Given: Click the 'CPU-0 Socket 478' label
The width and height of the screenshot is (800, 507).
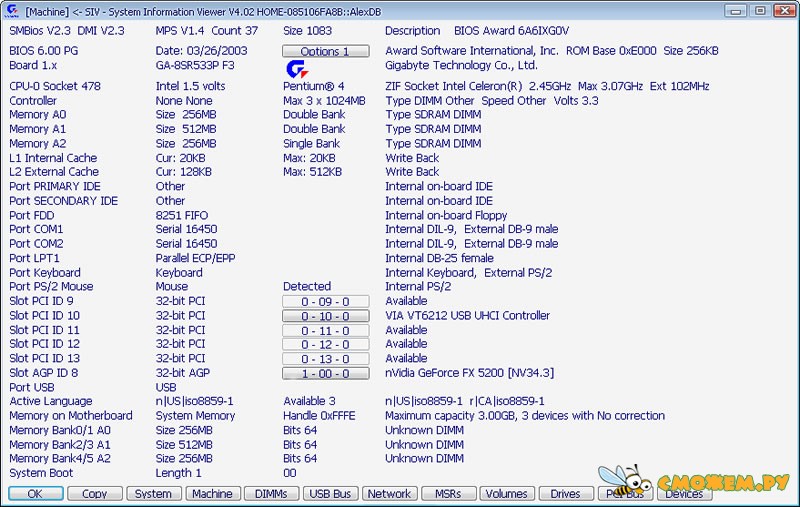Looking at the screenshot, I should 55,86.
